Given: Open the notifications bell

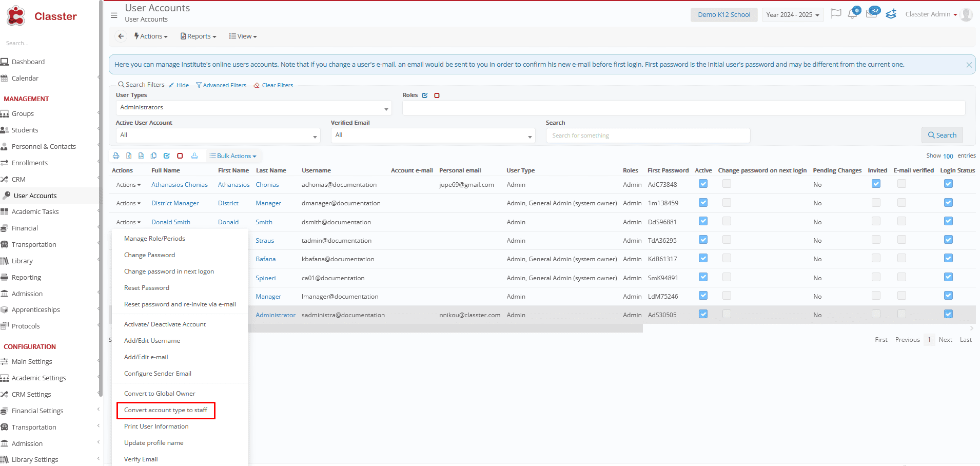Looking at the screenshot, I should click(x=853, y=14).
